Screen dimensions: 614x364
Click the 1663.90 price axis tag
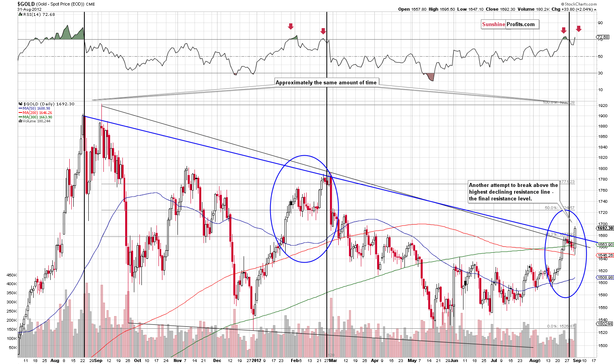(605, 244)
